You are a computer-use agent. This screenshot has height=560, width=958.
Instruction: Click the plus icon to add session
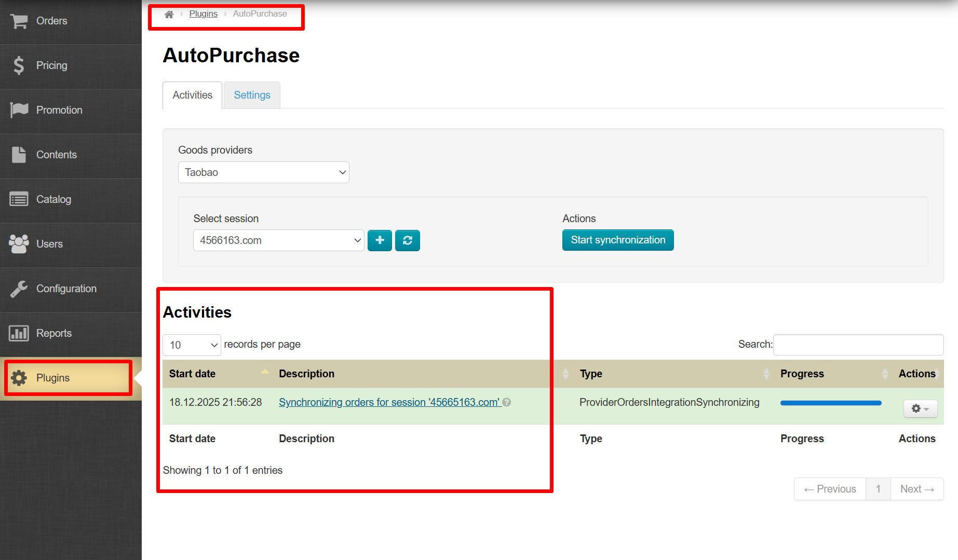coord(380,240)
